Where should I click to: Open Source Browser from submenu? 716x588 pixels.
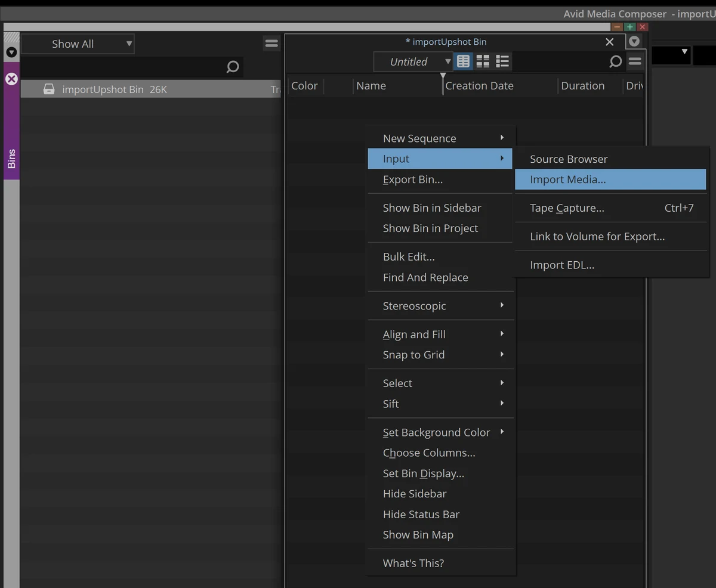610,159
